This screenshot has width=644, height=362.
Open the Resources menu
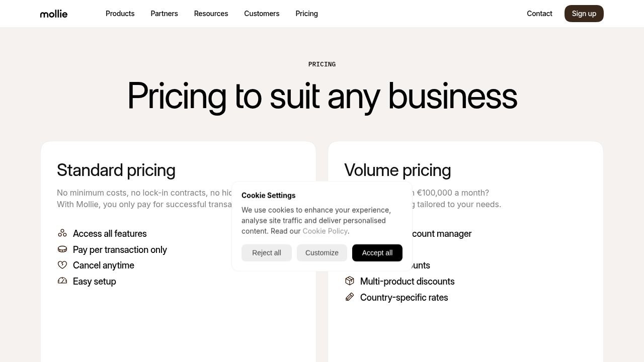(x=211, y=14)
